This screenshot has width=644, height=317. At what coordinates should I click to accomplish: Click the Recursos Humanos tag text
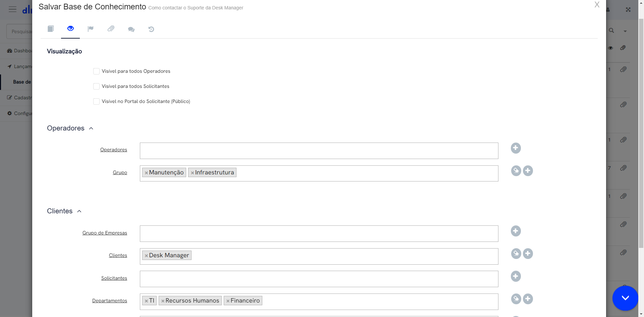pos(192,301)
